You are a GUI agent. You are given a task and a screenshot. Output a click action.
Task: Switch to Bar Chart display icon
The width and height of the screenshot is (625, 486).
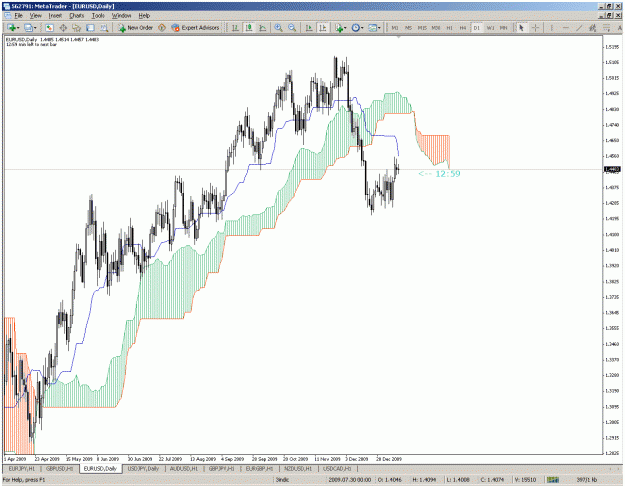tap(235, 28)
